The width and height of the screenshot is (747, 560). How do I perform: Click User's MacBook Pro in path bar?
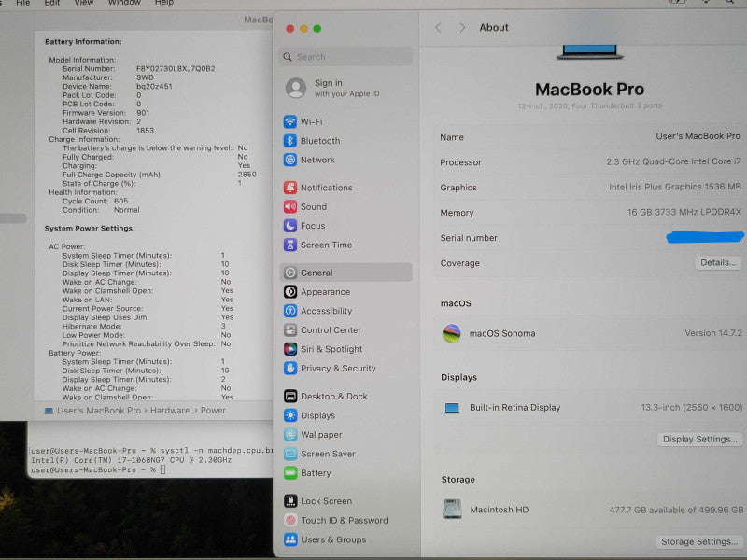pyautogui.click(x=99, y=411)
